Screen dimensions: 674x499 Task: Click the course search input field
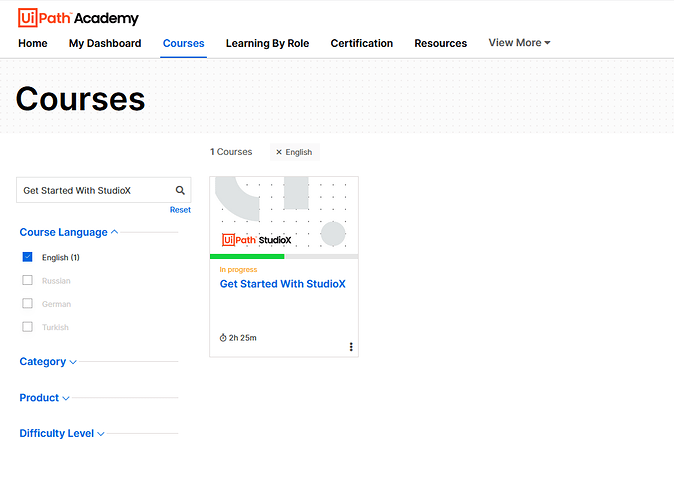point(104,190)
